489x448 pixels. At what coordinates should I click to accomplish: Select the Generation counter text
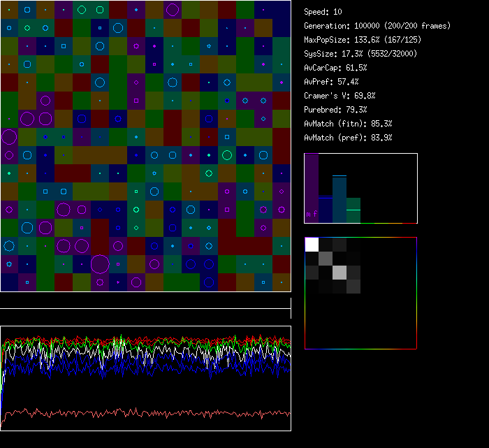pos(377,26)
